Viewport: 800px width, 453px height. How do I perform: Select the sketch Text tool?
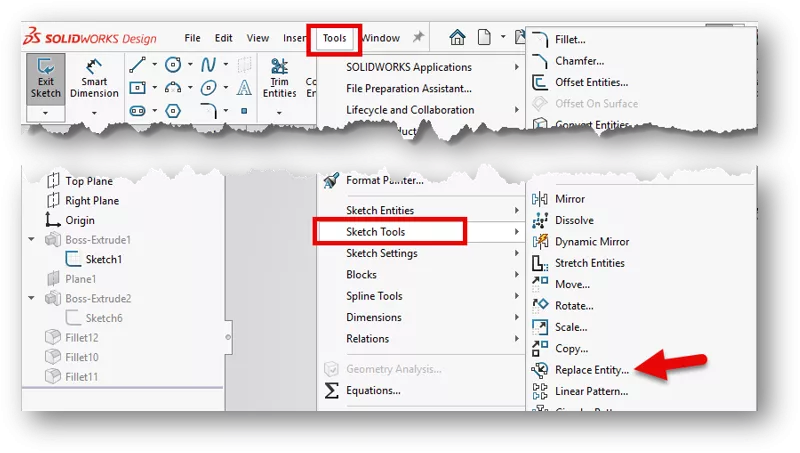point(244,88)
